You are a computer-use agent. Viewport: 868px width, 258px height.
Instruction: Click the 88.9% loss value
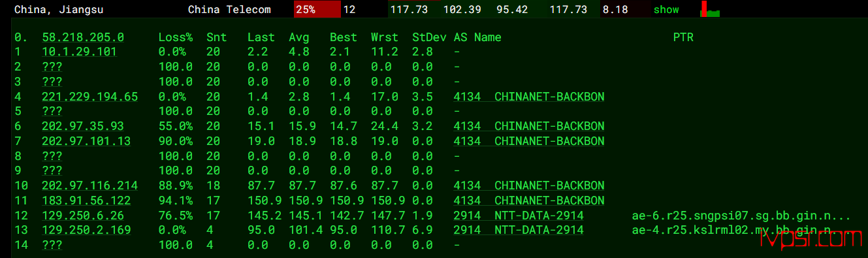pos(176,185)
